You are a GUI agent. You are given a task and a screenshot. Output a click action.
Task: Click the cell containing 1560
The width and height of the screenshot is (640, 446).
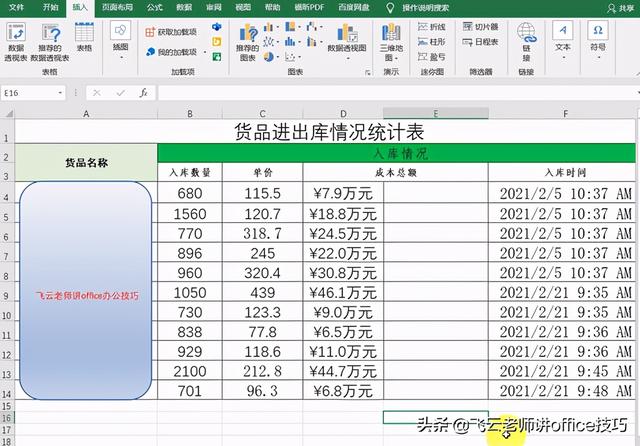190,214
